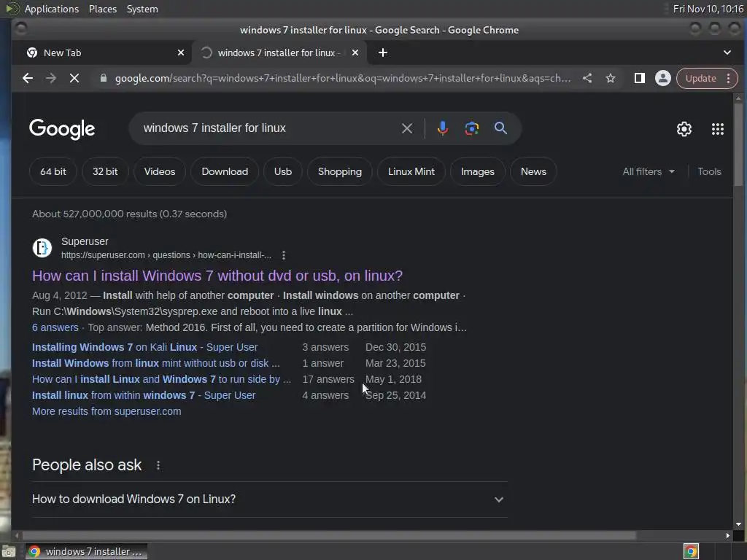Open Install linux from within windows 7 link
Screen dimensions: 747x560
[144, 395]
